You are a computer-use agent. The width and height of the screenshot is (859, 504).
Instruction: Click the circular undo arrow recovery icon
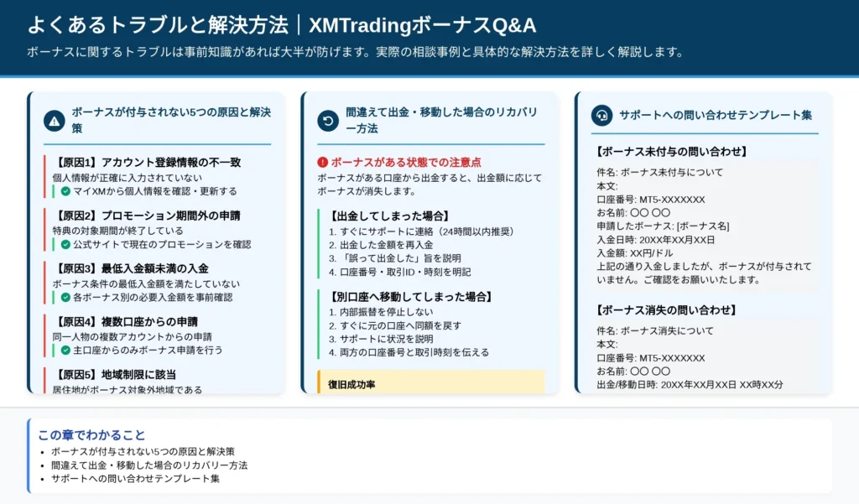[x=328, y=121]
